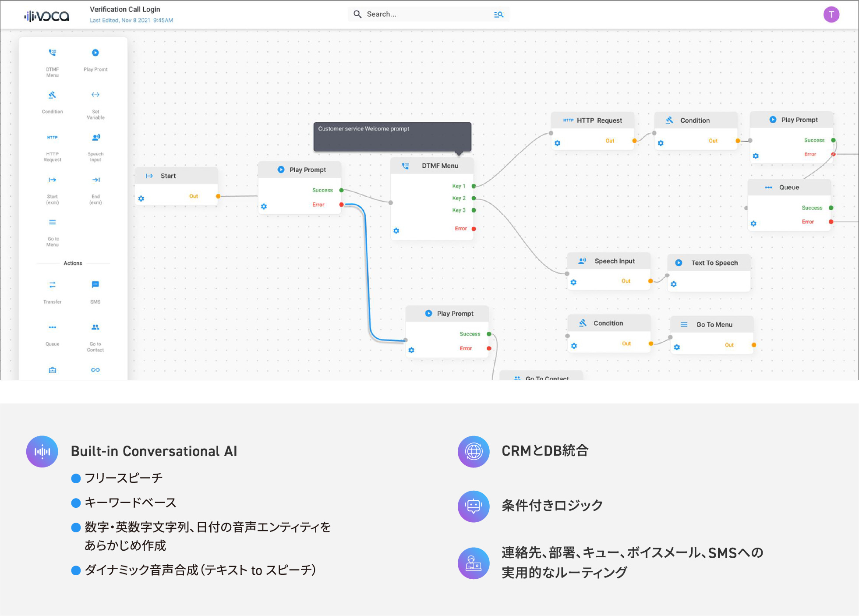This screenshot has height=616, width=859.
Task: Click Queue node Error port
Action: (831, 222)
